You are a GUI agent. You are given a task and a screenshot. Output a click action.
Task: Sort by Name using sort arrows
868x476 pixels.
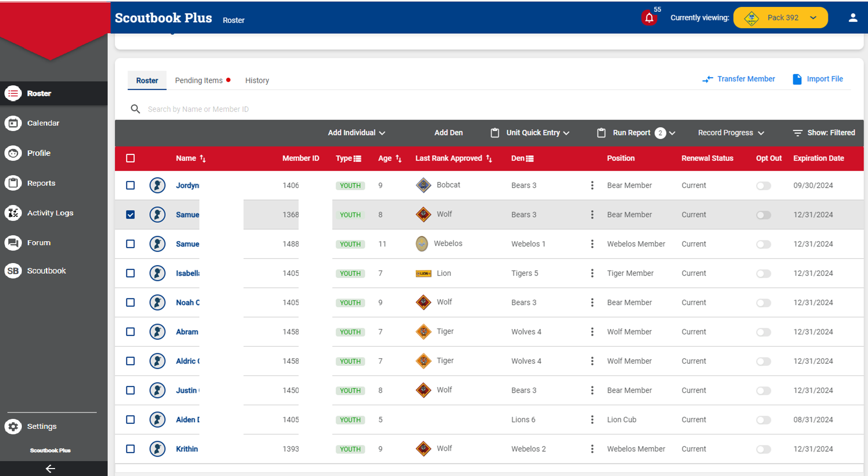coord(203,158)
